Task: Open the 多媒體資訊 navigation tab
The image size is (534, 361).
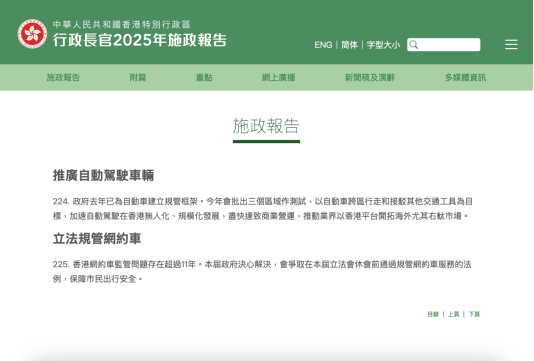Action: [465, 78]
